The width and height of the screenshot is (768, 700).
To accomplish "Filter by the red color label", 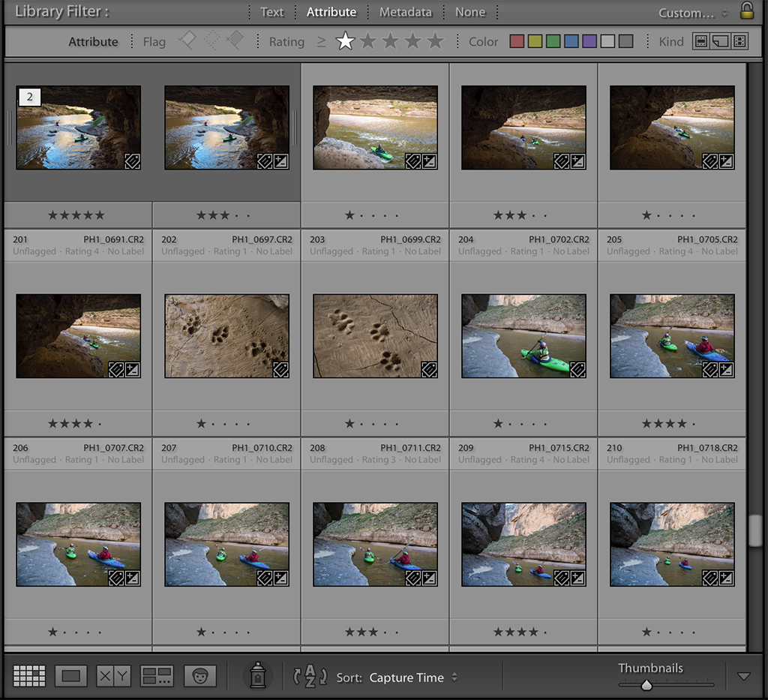I will (517, 41).
